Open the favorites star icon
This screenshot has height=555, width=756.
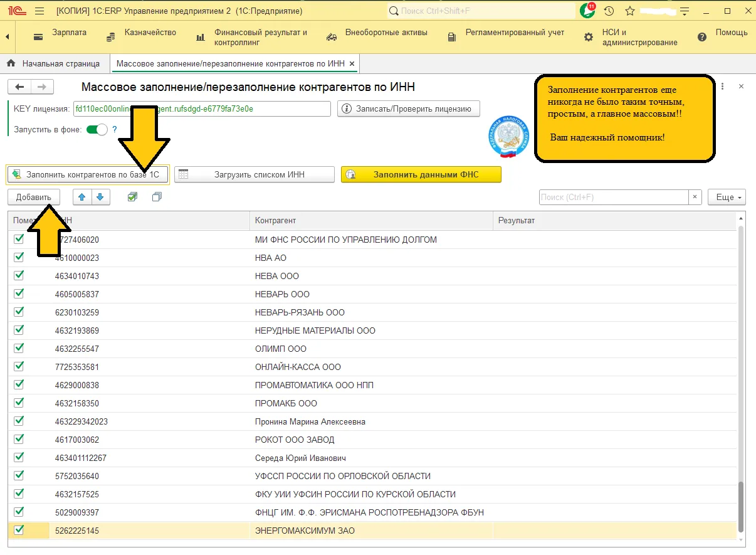630,11
